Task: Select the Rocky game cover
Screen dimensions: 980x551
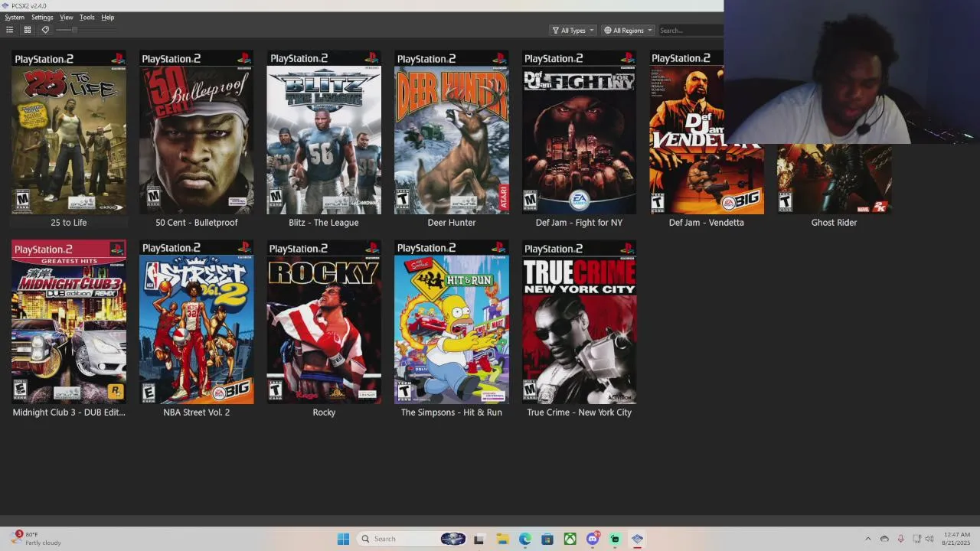Action: tap(324, 322)
